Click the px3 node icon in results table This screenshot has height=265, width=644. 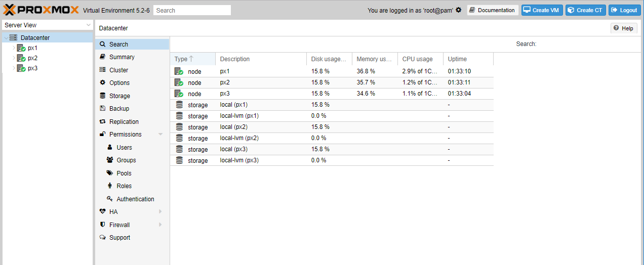pos(179,94)
